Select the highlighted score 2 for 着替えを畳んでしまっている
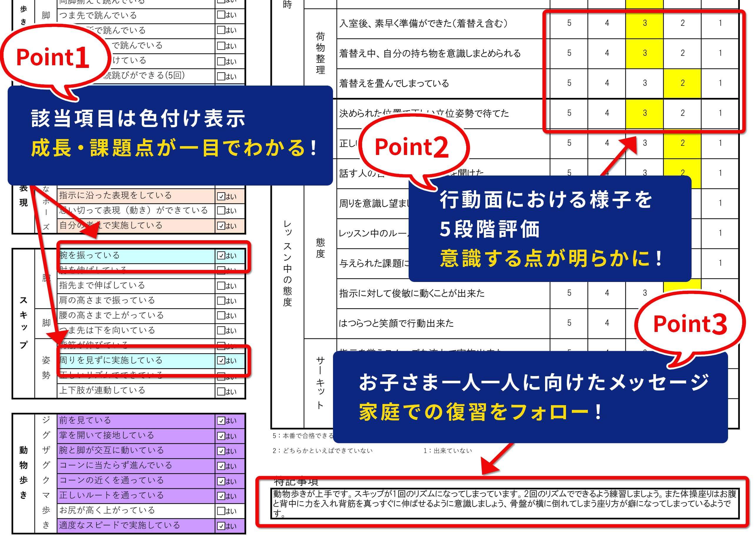This screenshot has height=536, width=756. [682, 83]
